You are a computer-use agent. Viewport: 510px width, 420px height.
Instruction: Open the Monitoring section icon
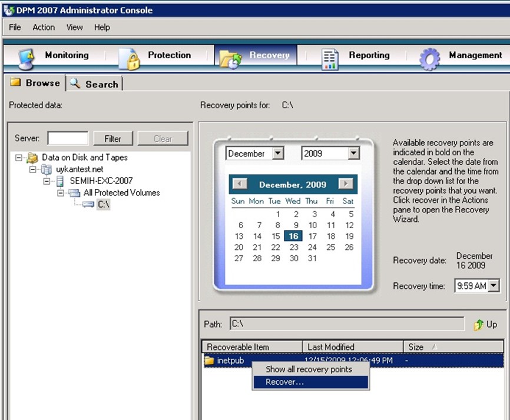tap(27, 57)
